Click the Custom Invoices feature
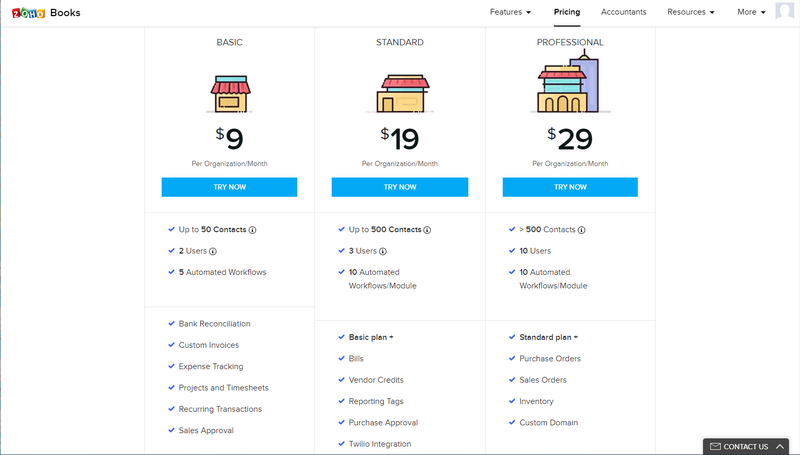This screenshot has height=455, width=800. tap(209, 345)
